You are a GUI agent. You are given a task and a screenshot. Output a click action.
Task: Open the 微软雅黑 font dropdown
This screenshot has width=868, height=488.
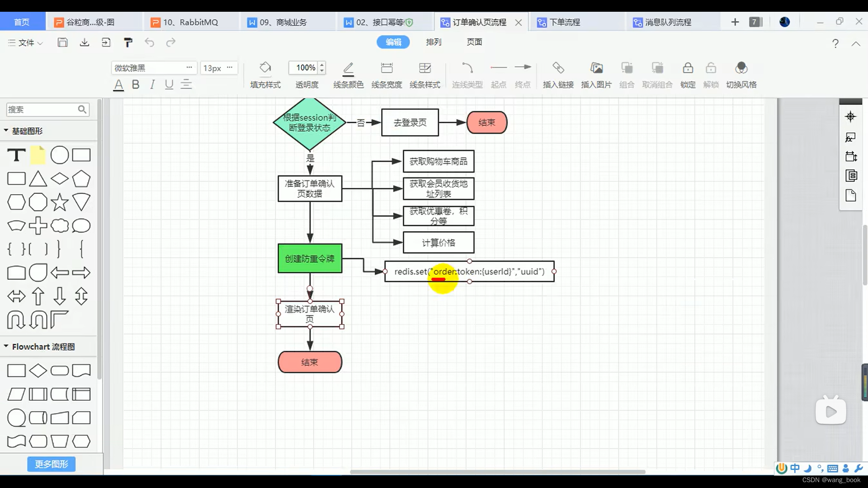pos(154,68)
